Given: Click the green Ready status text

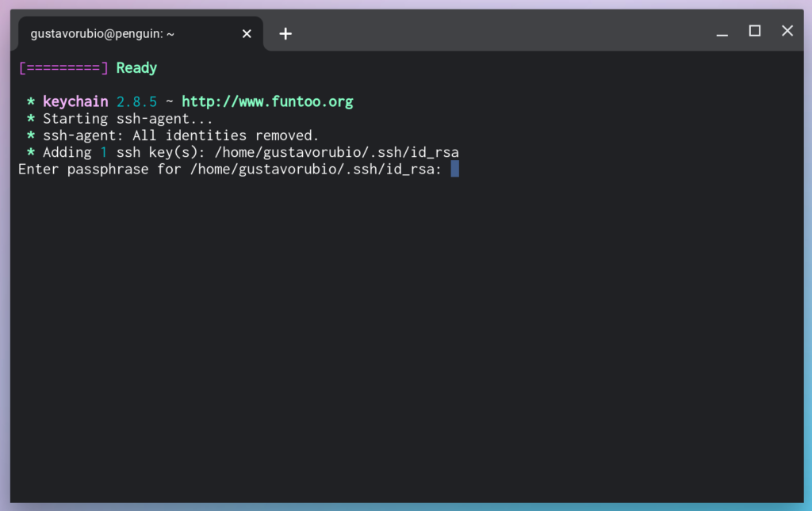Looking at the screenshot, I should click(x=136, y=68).
